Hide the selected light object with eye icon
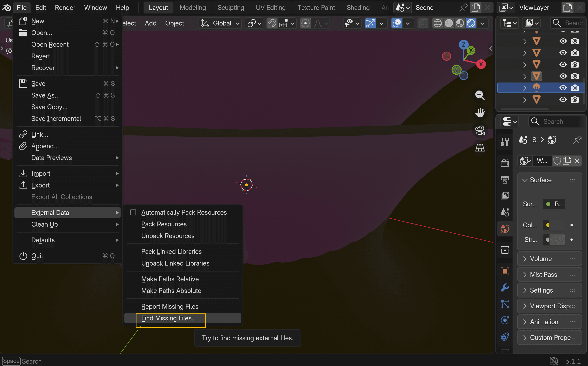588x366 pixels. pos(563,88)
